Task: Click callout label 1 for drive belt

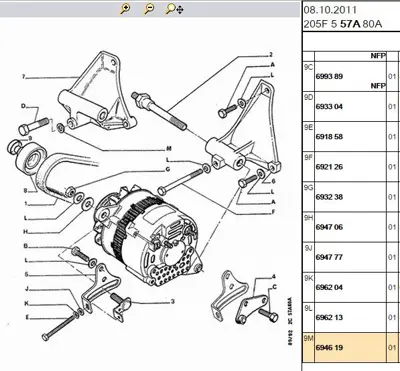Action: (x=25, y=204)
